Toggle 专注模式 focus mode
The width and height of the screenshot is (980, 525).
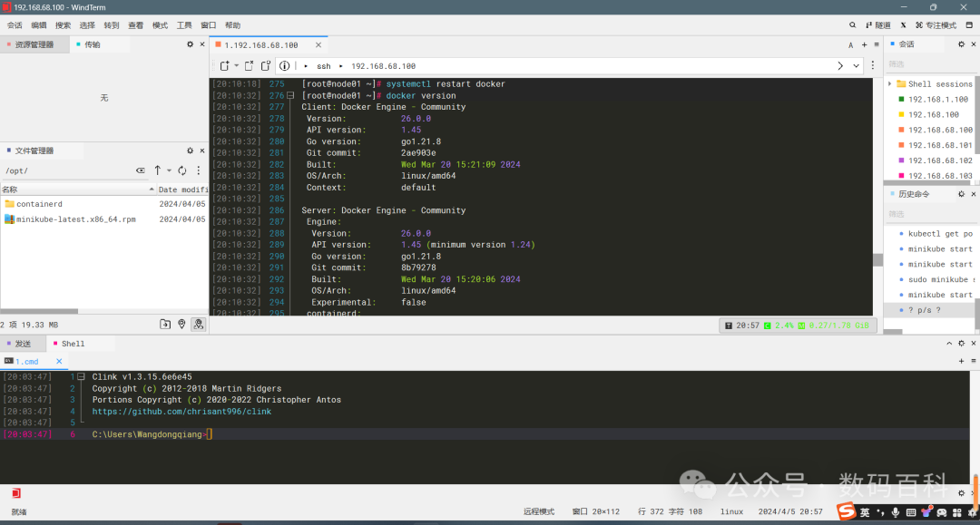(x=936, y=25)
